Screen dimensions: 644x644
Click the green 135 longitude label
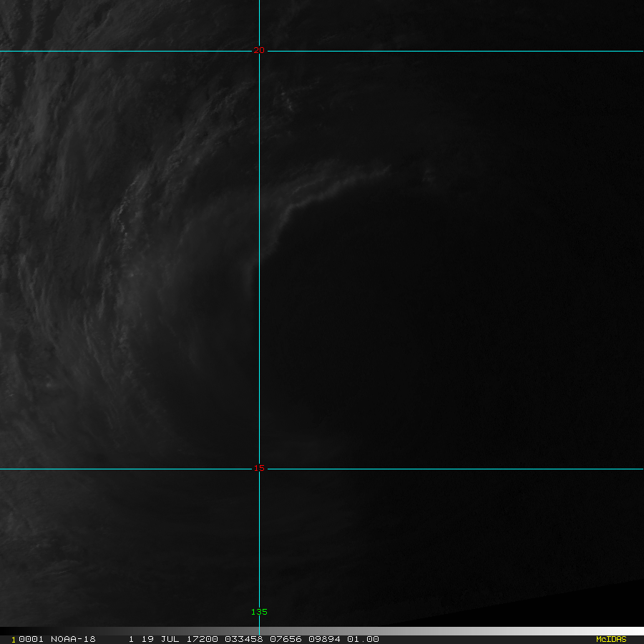pyautogui.click(x=259, y=612)
